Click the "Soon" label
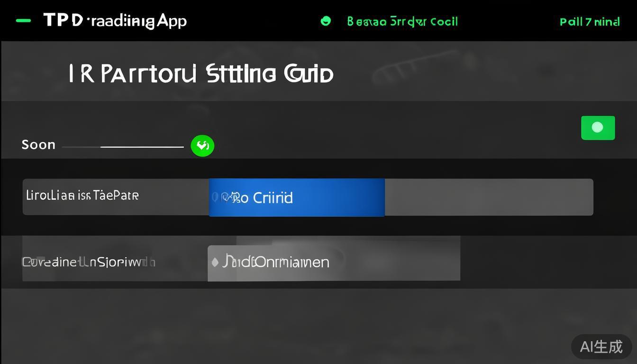Image resolution: width=637 pixels, height=364 pixels. click(x=38, y=145)
